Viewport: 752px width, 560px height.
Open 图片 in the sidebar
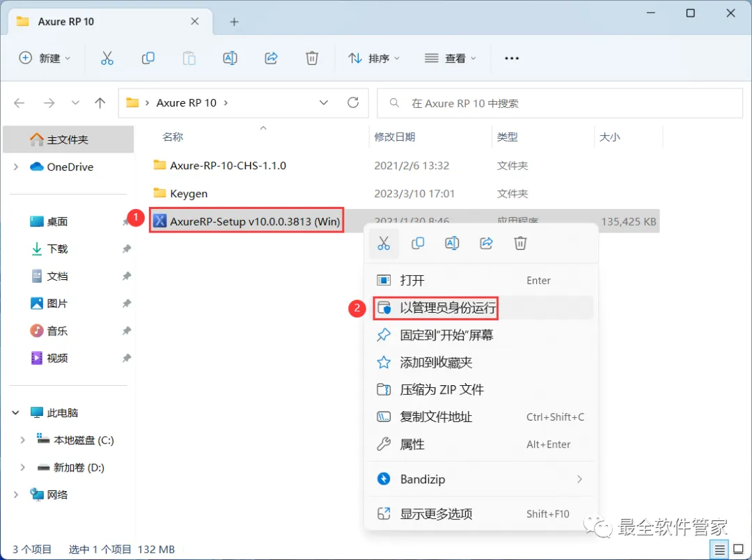pos(57,304)
